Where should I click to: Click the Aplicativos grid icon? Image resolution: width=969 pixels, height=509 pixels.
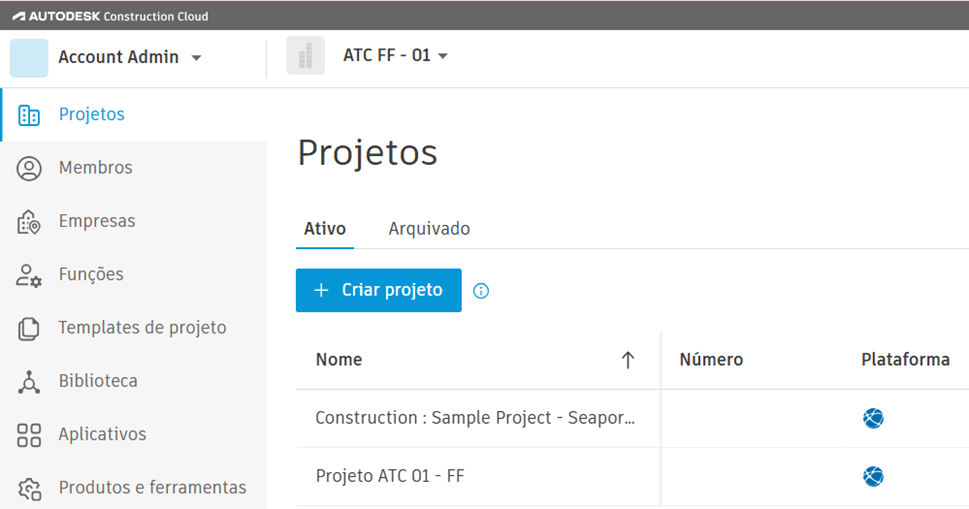pos(29,435)
